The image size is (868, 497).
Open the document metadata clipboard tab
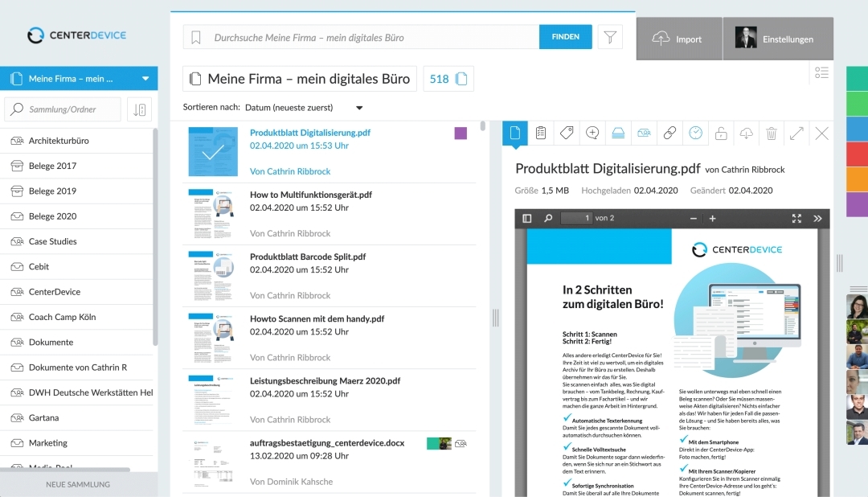(x=541, y=133)
